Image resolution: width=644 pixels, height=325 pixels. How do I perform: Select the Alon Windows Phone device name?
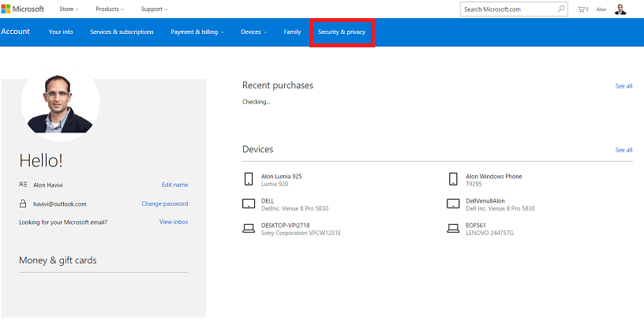[x=494, y=176]
